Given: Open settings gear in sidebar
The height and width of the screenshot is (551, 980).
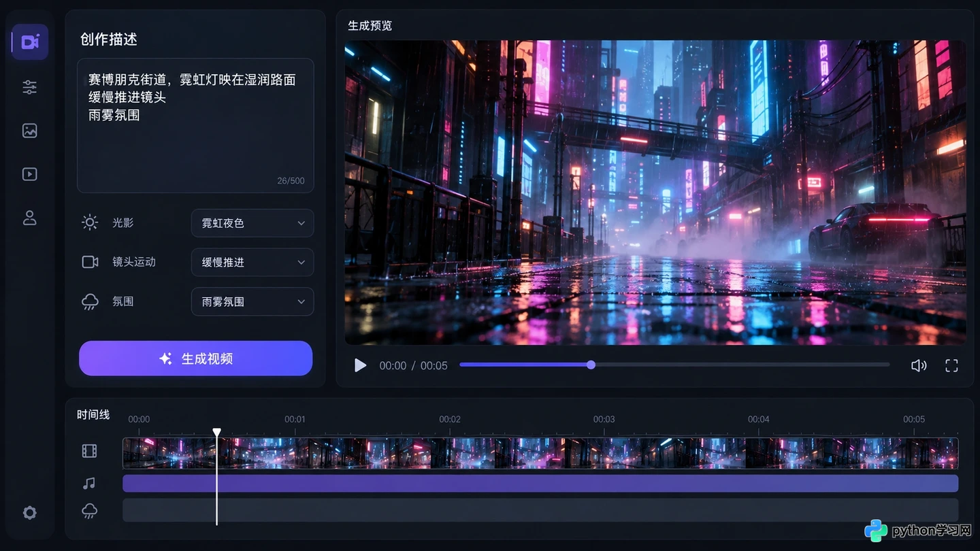Looking at the screenshot, I should pyautogui.click(x=30, y=513).
